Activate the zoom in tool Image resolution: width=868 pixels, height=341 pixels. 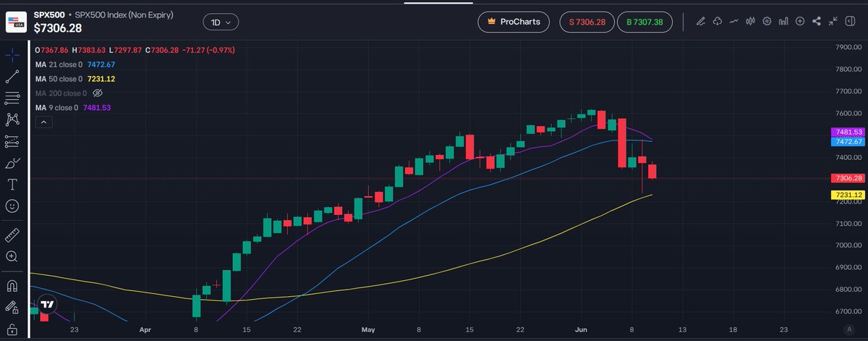[12, 256]
